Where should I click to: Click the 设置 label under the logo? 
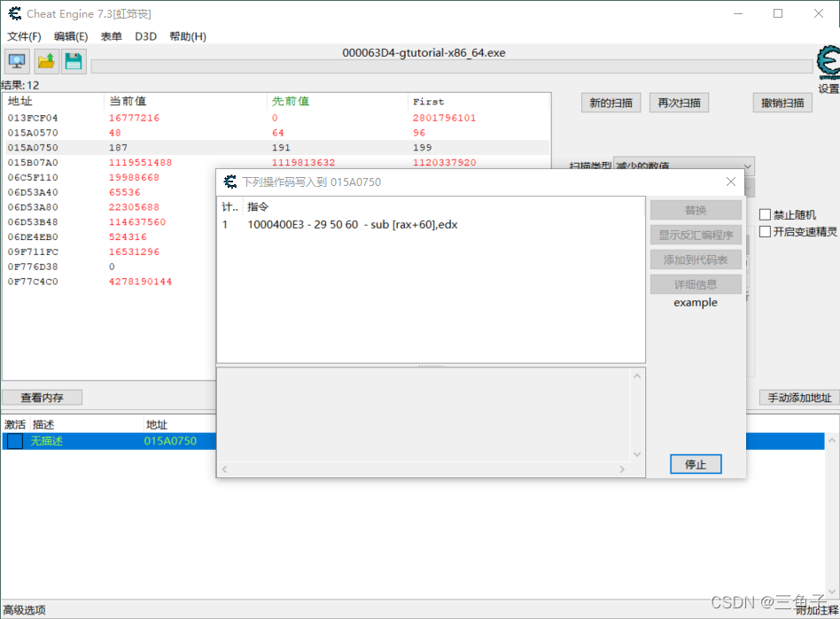[x=828, y=89]
